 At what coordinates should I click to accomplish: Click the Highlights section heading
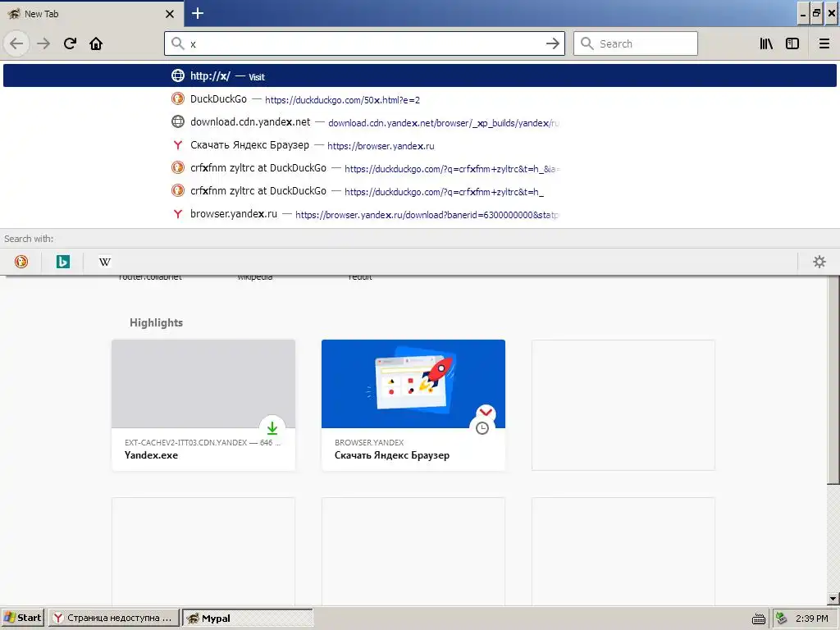click(x=156, y=322)
